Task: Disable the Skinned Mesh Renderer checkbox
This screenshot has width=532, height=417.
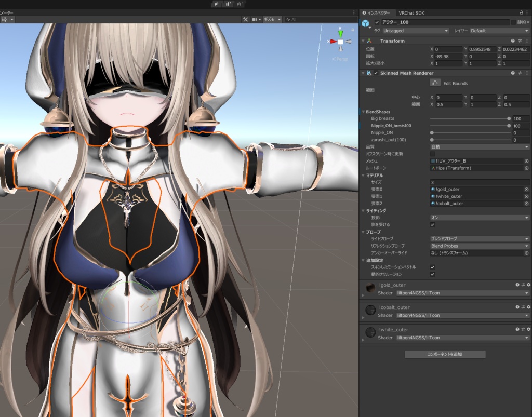Action: pos(376,73)
